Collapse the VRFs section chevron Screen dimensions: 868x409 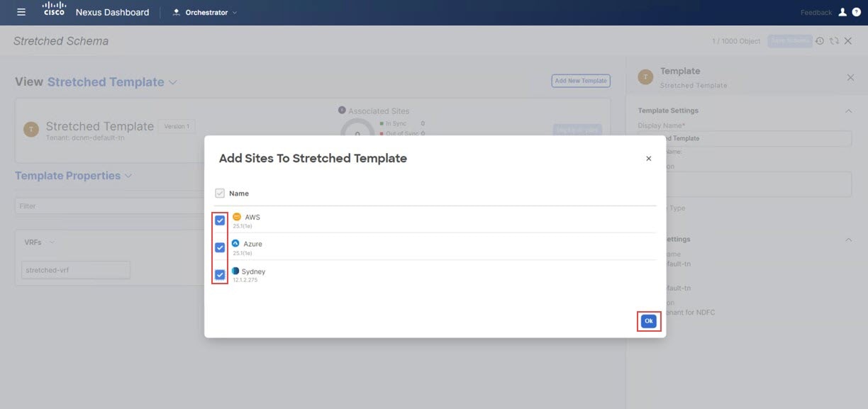coord(52,242)
